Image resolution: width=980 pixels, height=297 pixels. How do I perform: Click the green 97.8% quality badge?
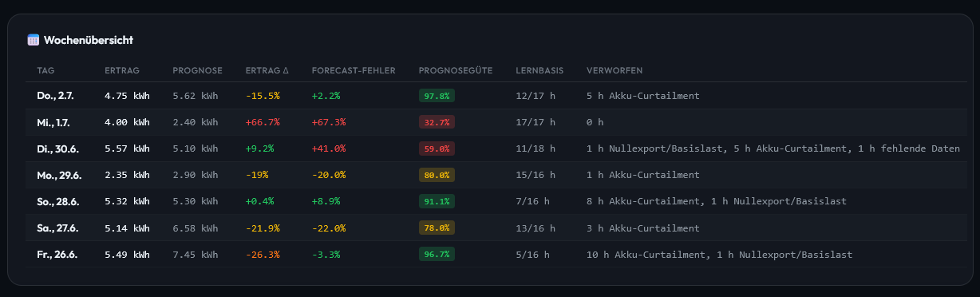point(437,96)
